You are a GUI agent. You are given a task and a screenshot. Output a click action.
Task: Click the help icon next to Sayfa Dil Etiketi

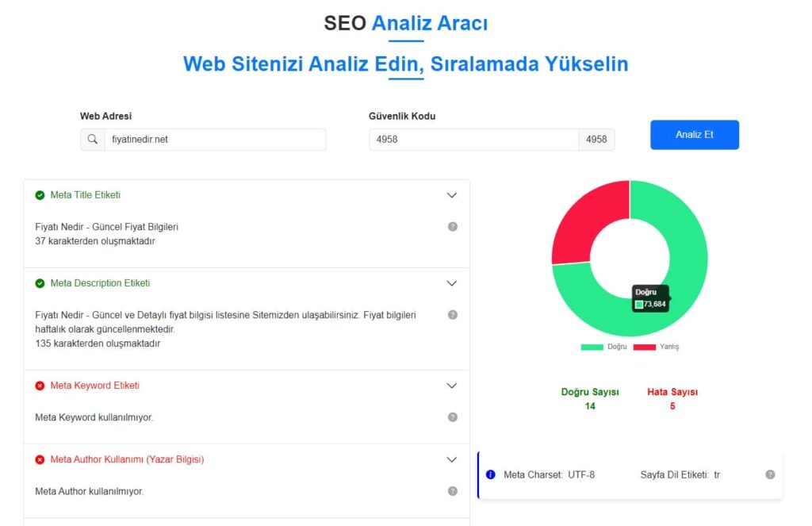[769, 474]
